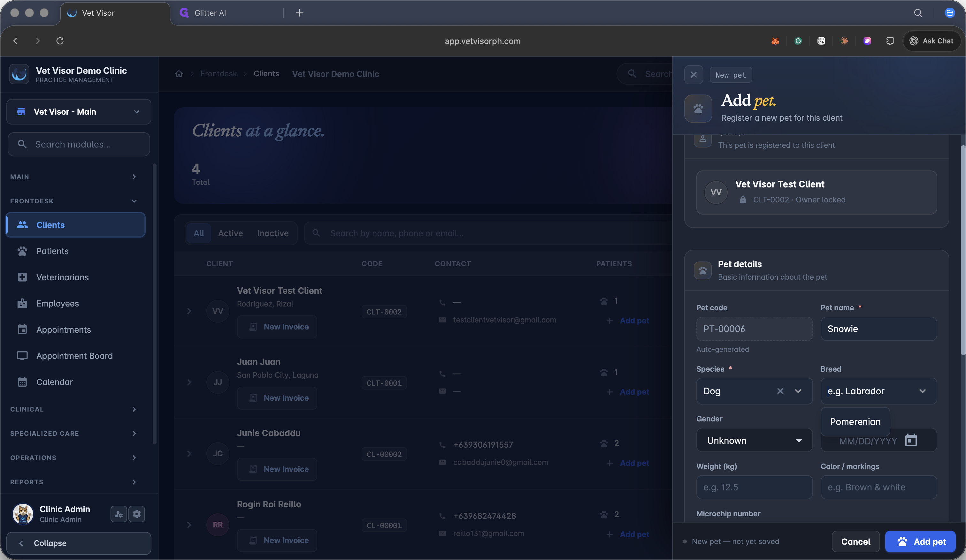Open the Breed dropdown arrow

pyautogui.click(x=923, y=391)
